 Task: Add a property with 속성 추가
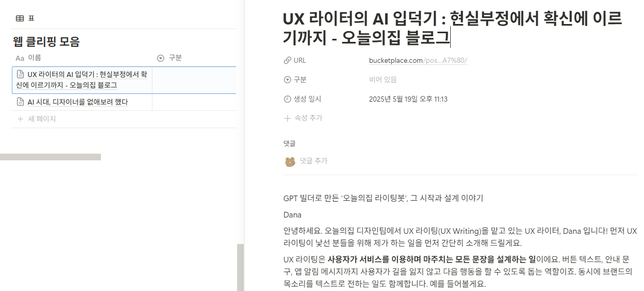(x=303, y=118)
